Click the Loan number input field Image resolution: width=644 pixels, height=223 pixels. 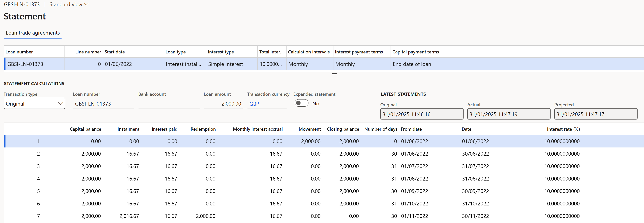[x=103, y=104]
